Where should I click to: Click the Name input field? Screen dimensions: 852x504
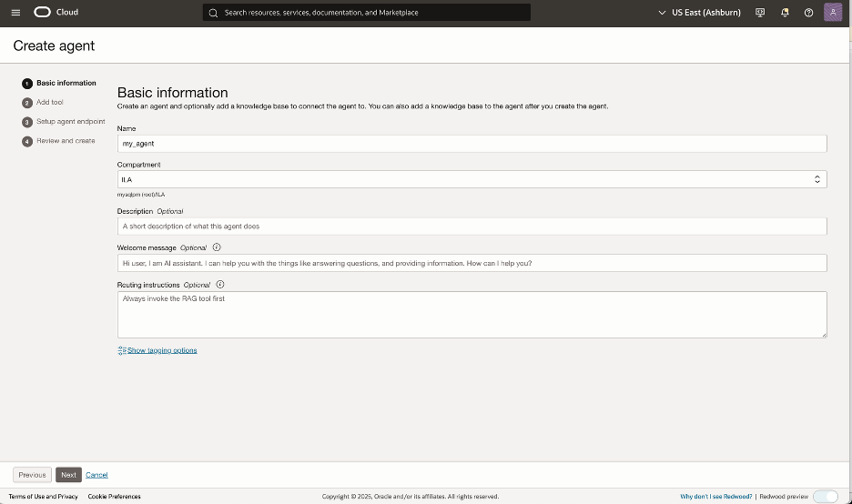472,144
